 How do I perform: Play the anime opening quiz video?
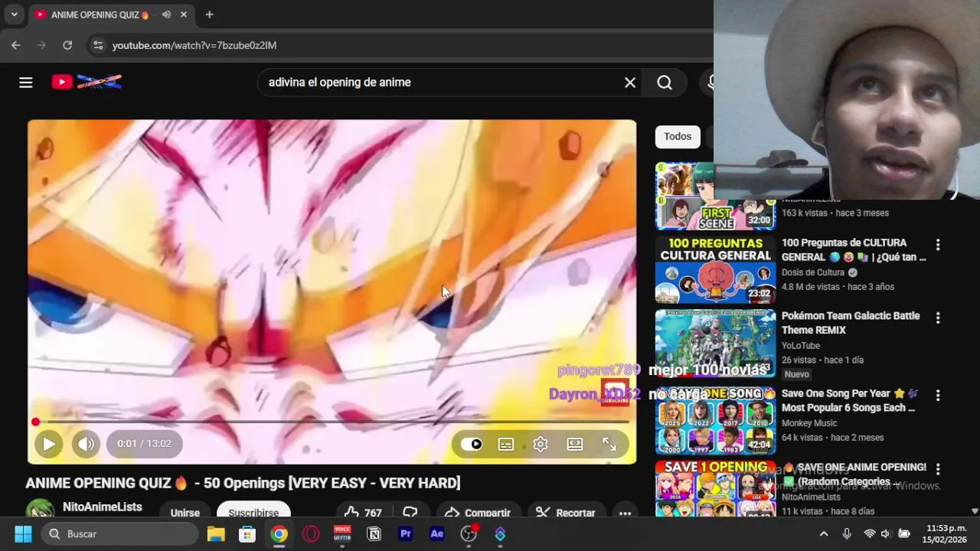[48, 444]
